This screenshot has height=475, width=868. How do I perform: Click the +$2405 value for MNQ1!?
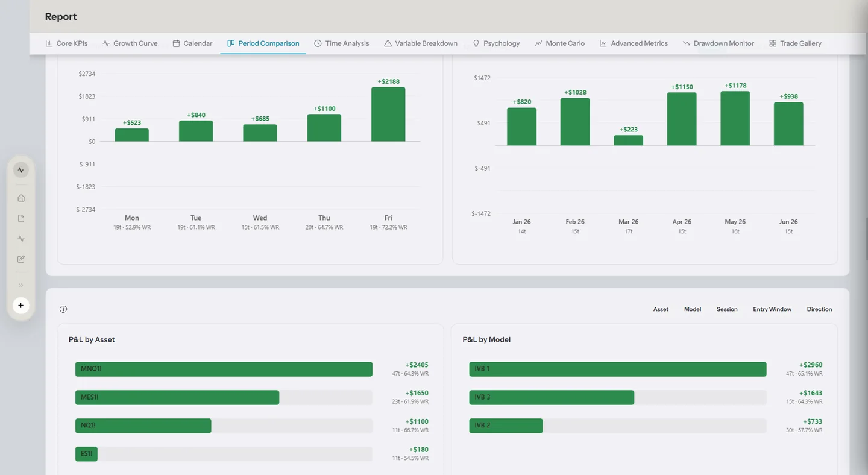pyautogui.click(x=417, y=365)
